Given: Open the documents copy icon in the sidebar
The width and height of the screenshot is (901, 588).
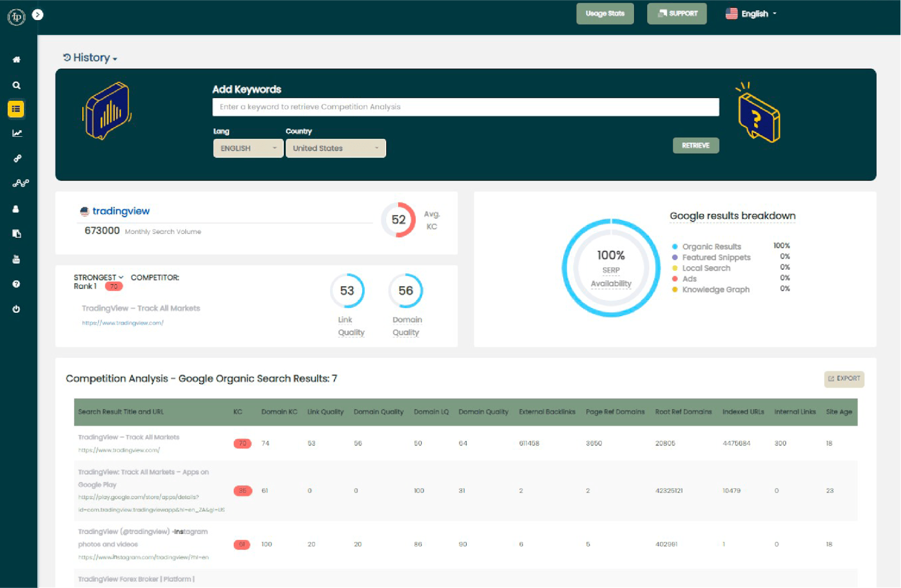Looking at the screenshot, I should point(16,234).
